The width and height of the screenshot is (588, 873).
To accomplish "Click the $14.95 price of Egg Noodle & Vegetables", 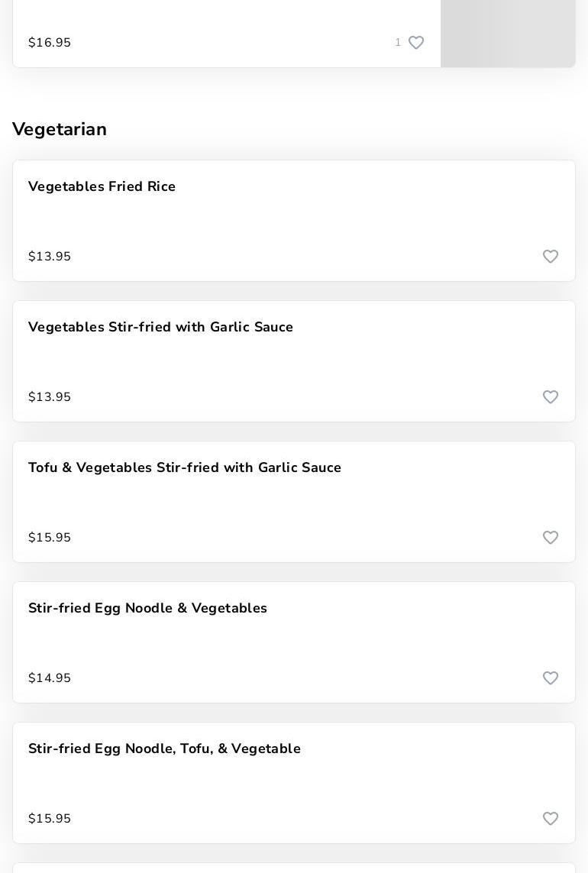I will tap(50, 678).
